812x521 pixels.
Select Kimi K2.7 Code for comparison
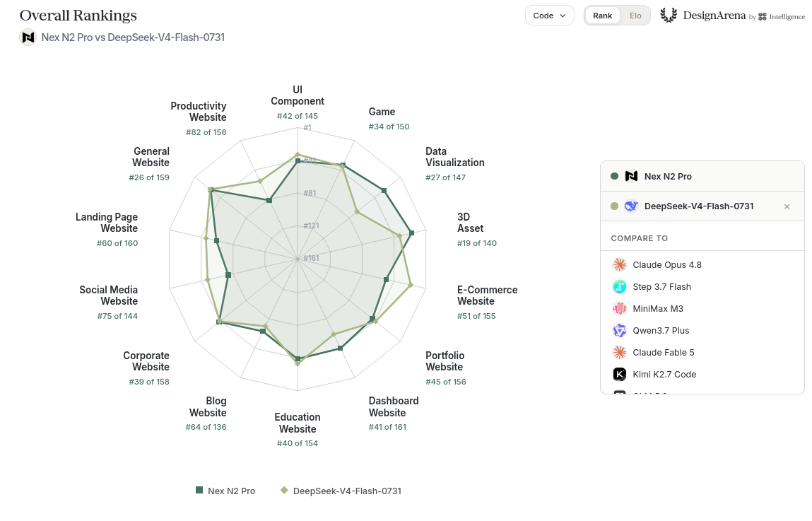[x=702, y=374]
